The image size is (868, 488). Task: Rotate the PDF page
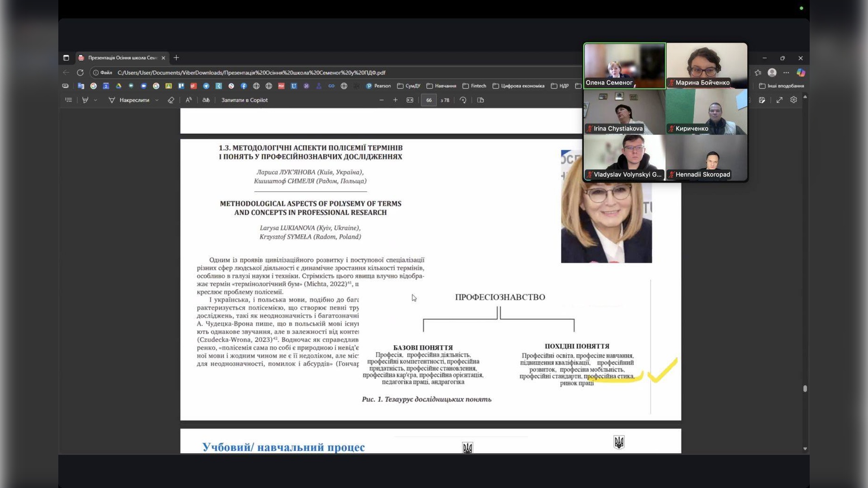pyautogui.click(x=463, y=100)
